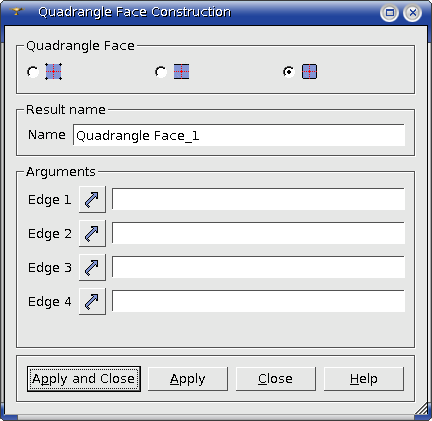Viewport: 432px width, 421px height.
Task: Focus the Edge 3 input field
Action: (x=258, y=267)
